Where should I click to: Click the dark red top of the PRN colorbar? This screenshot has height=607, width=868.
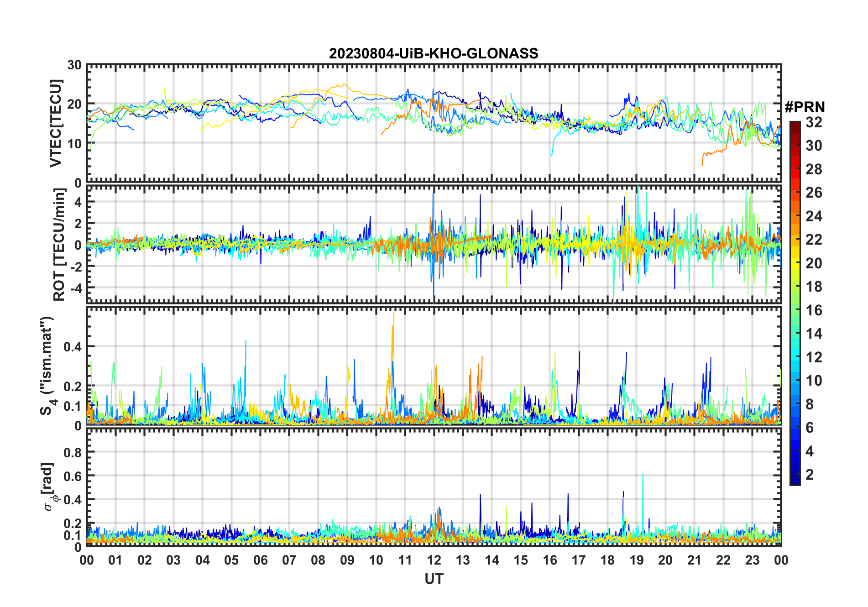(x=795, y=125)
